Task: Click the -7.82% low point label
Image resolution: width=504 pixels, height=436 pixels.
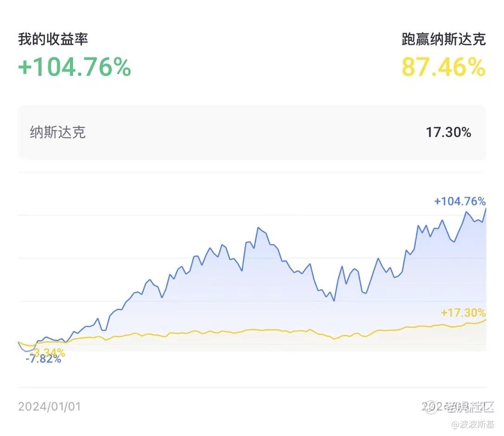Action: click(x=44, y=359)
